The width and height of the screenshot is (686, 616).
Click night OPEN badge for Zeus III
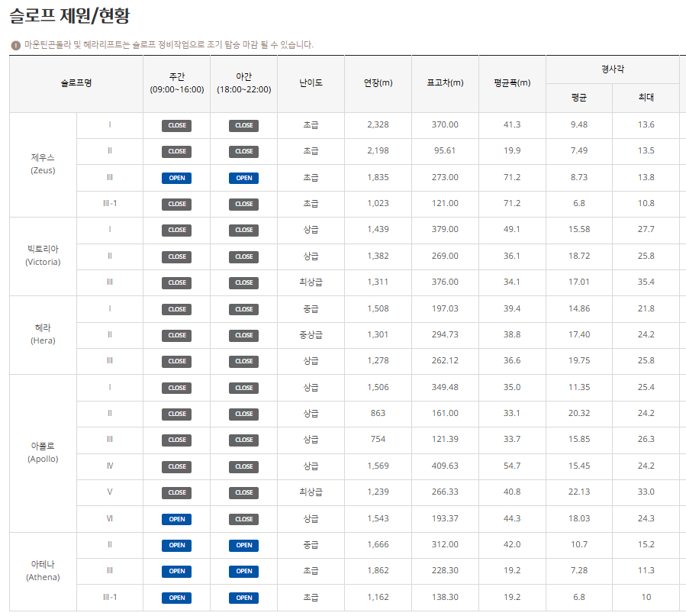(x=243, y=178)
